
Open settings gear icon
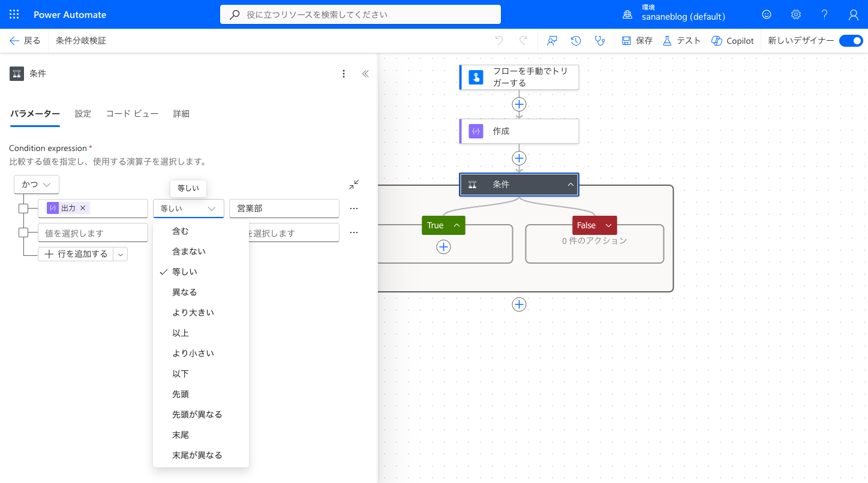coord(796,14)
